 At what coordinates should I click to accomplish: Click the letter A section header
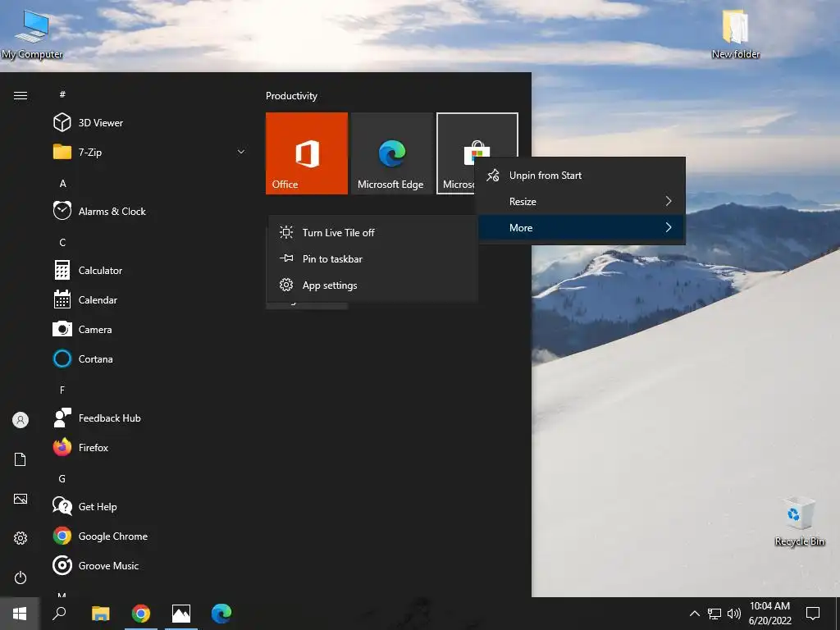point(62,183)
